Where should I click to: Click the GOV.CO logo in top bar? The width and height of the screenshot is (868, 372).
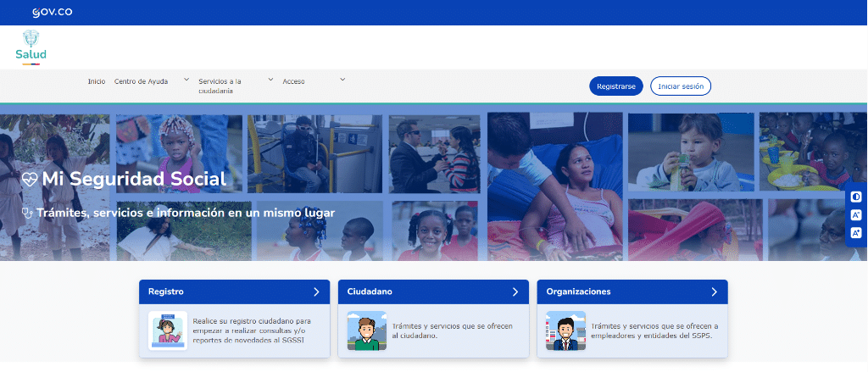[x=52, y=12]
